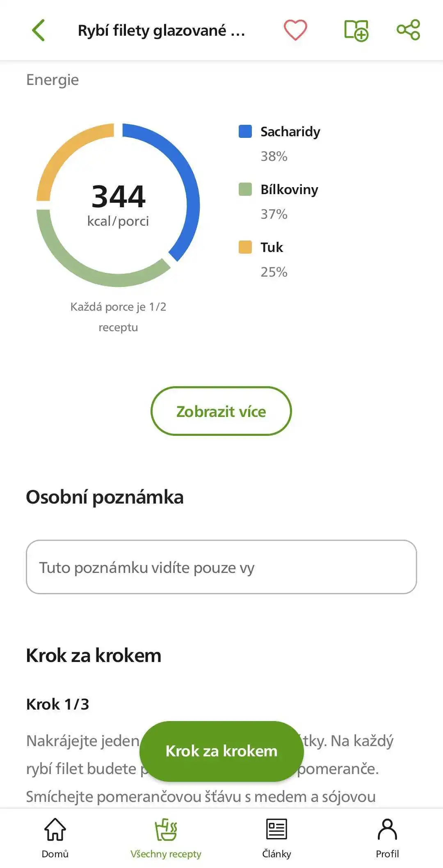Select the blue Sacharidy legend swatch
443x868 pixels.
tap(245, 131)
